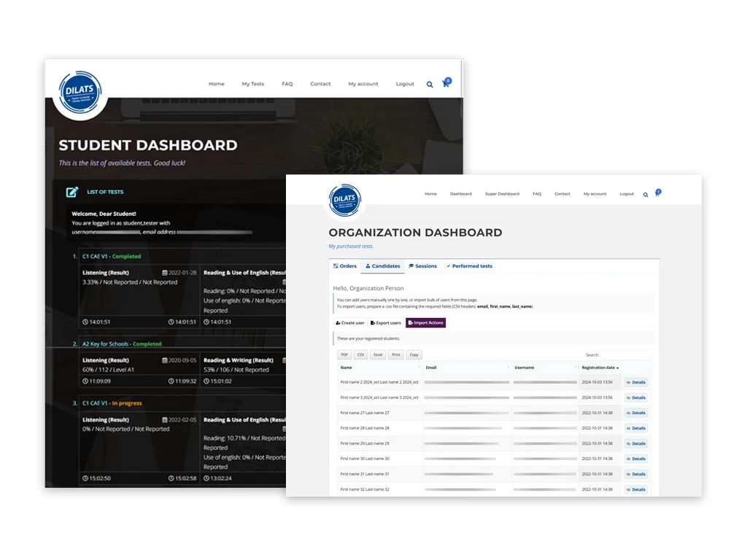Open Details for First name 27 row
Image resolution: width=747 pixels, height=560 pixels.
(636, 413)
